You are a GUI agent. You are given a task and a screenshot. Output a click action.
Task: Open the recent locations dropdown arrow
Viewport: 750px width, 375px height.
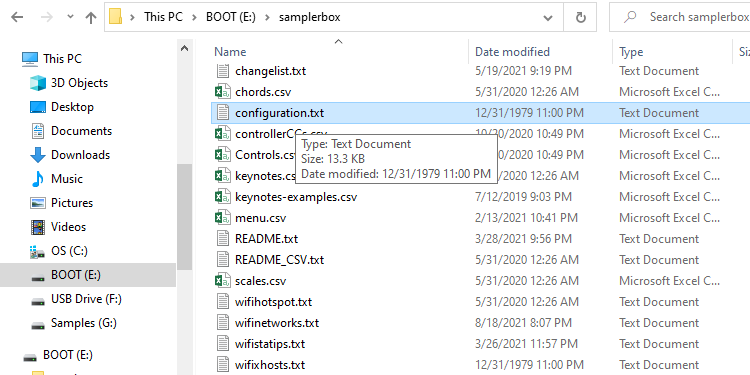click(x=70, y=17)
